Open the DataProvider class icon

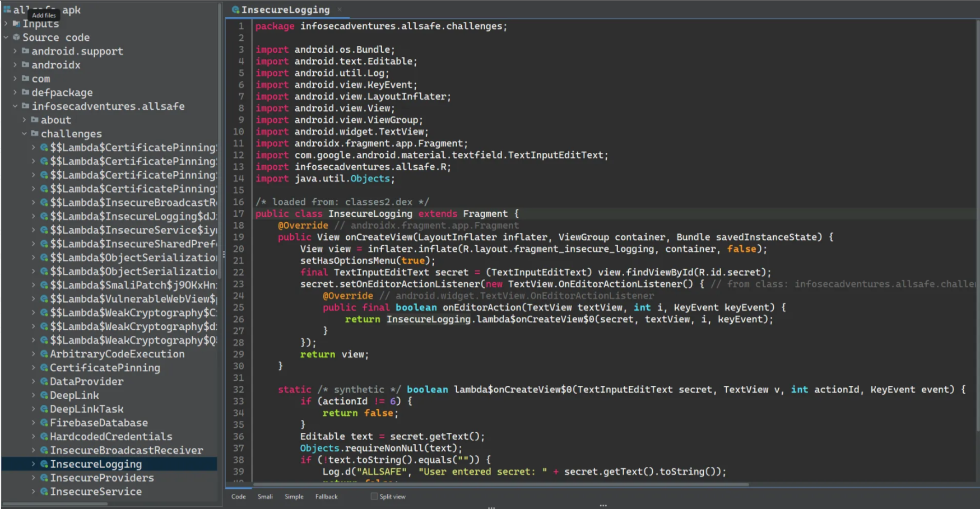[45, 381]
